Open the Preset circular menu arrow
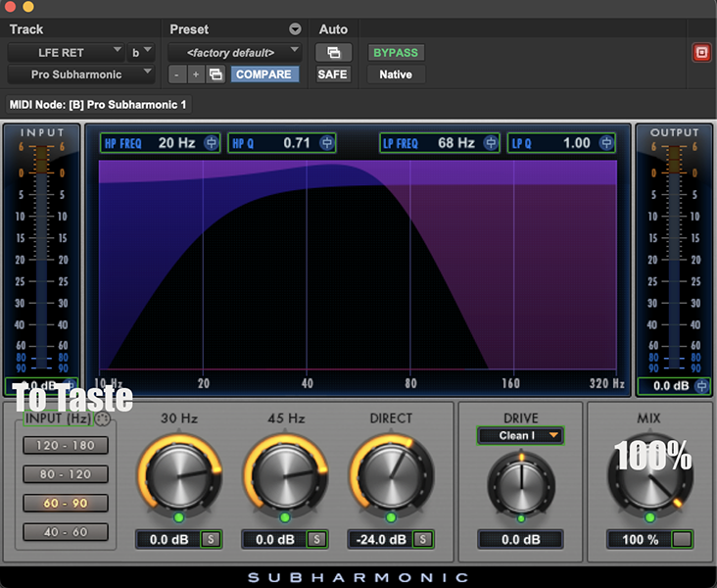This screenshot has height=588, width=717. tap(295, 29)
